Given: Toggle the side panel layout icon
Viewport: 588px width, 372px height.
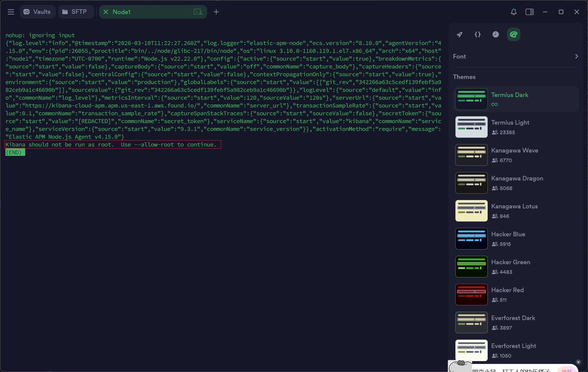Looking at the screenshot, I should point(529,12).
